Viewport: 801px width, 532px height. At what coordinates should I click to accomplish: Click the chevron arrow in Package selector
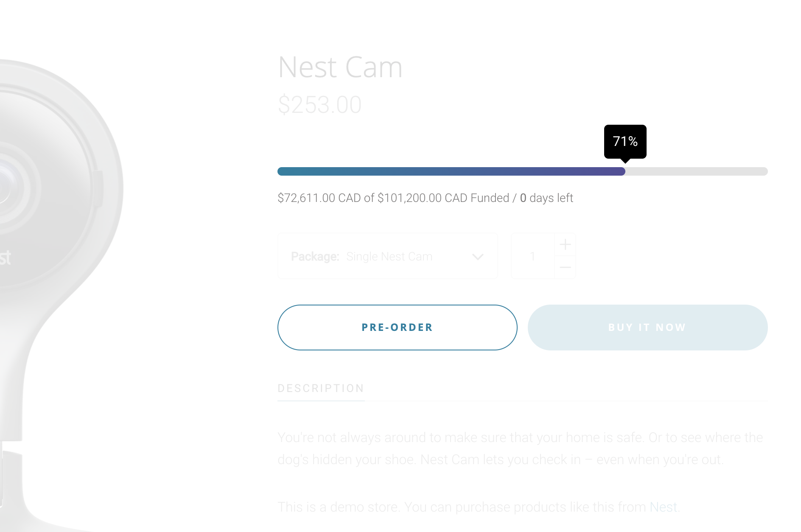[478, 257]
